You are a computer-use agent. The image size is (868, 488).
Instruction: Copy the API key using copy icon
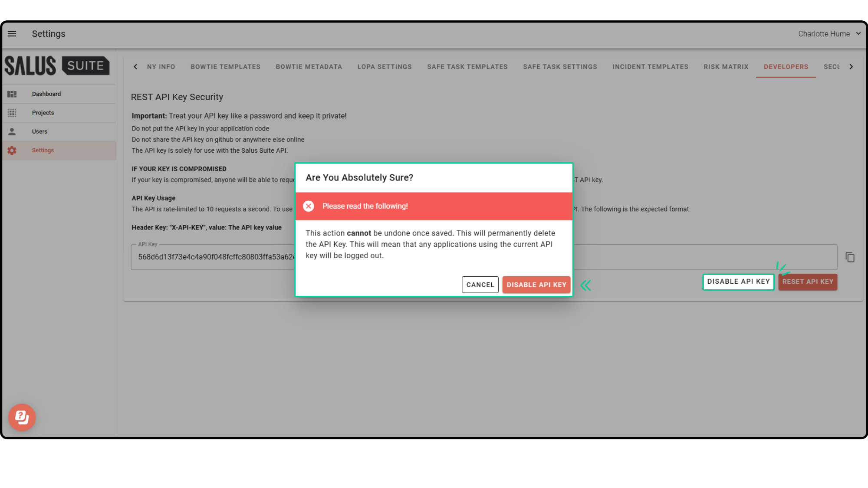850,257
